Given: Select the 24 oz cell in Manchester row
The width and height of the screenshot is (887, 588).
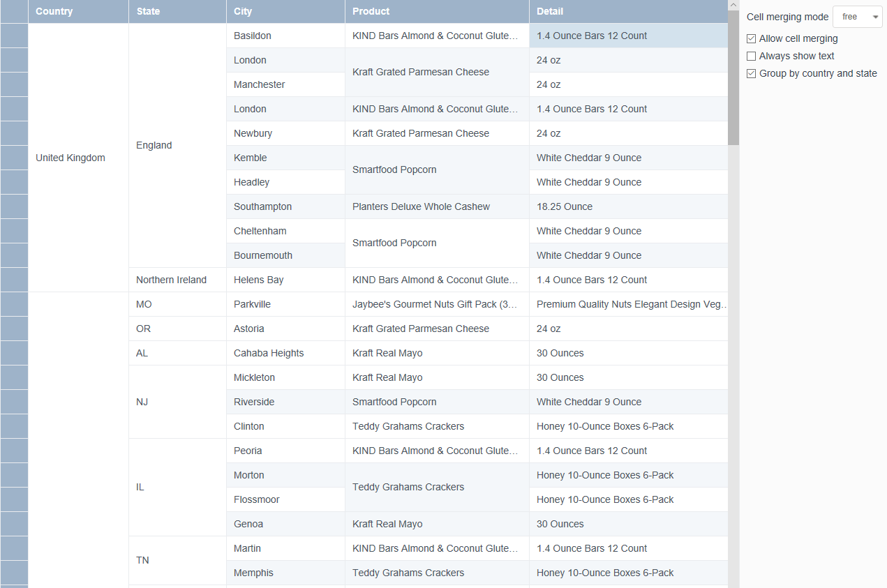Looking at the screenshot, I should point(628,84).
